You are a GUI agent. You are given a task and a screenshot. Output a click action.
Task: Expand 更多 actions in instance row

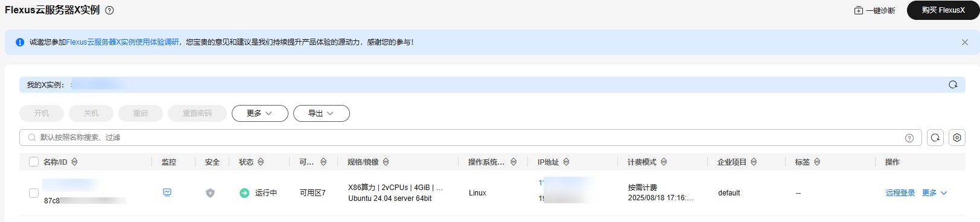click(x=935, y=193)
